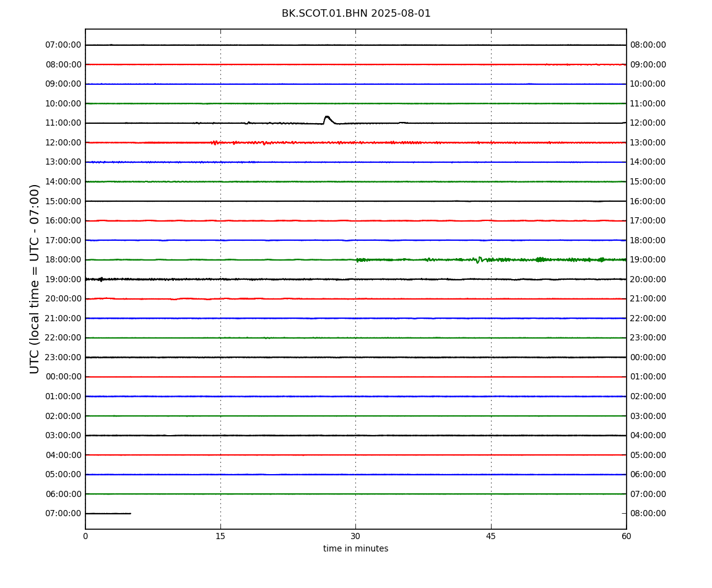This screenshot has width=712, height=588.
Task: Click the x-axis tick label 30
Action: coord(355,536)
